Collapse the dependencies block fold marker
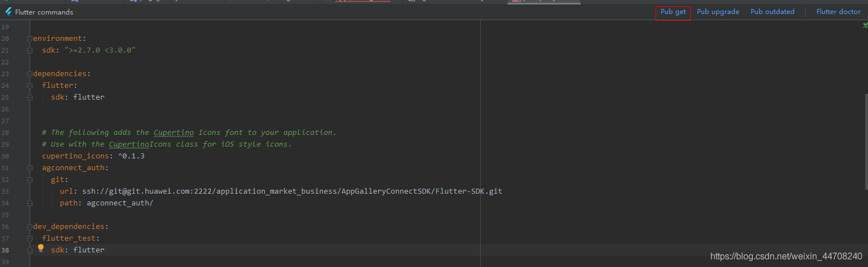868x267 pixels. [x=30, y=74]
